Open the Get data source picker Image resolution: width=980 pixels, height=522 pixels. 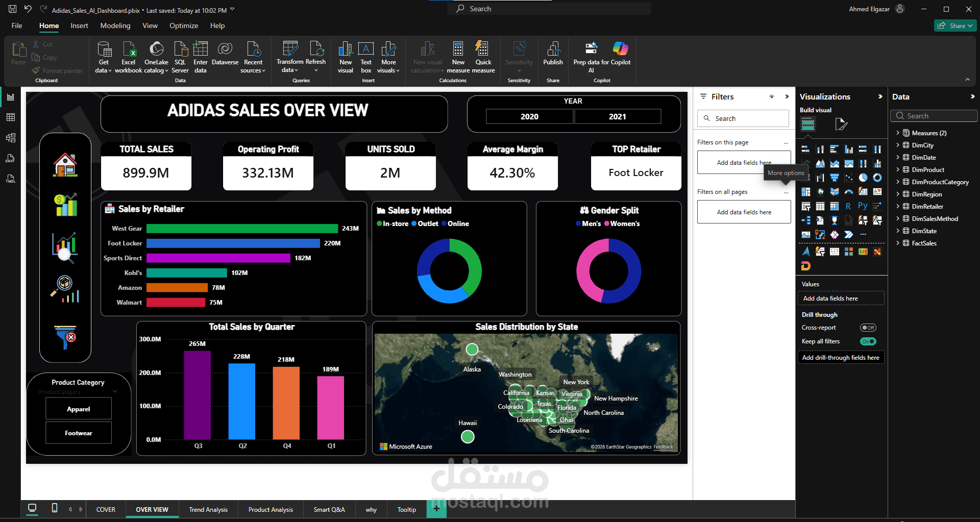(x=104, y=57)
